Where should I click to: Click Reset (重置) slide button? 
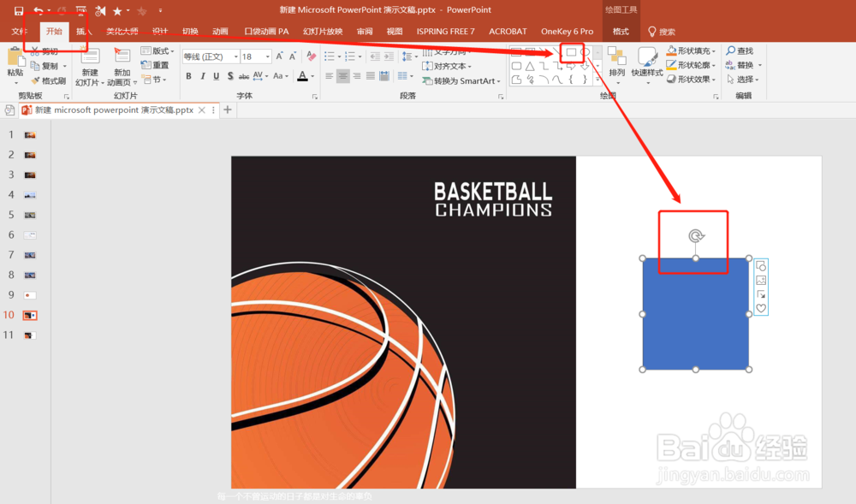[155, 65]
